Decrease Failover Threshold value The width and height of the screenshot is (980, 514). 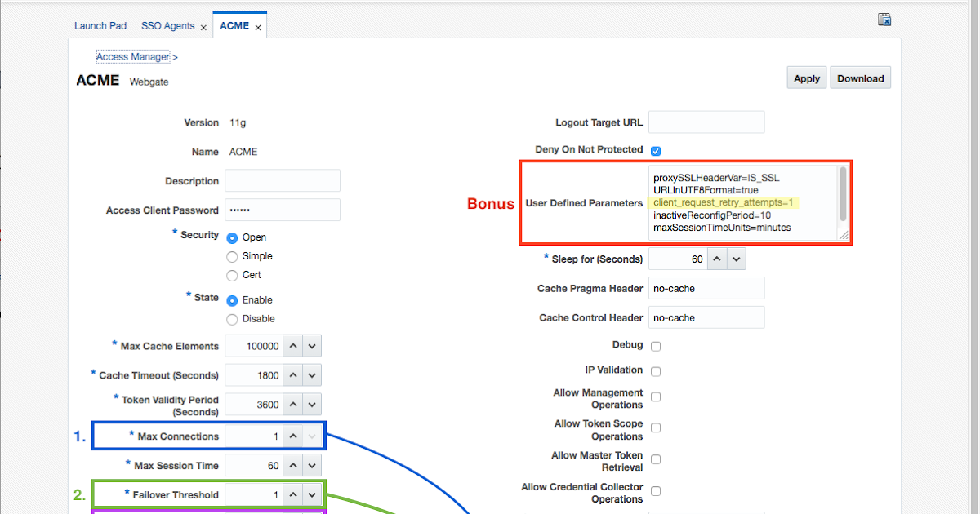point(312,495)
